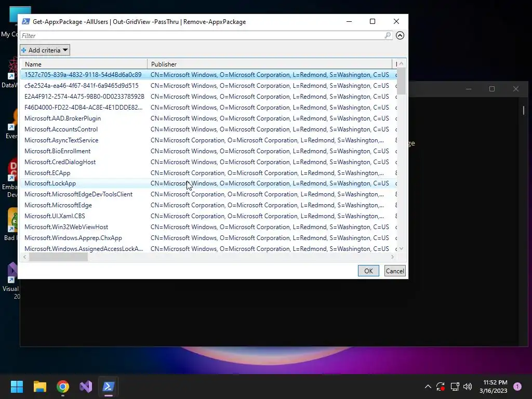This screenshot has height=399, width=532.
Task: Select Microsoft.LockApp package
Action: (209, 183)
